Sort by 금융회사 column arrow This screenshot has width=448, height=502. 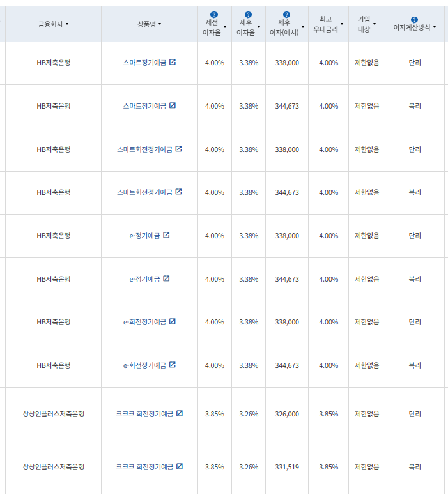click(x=67, y=24)
